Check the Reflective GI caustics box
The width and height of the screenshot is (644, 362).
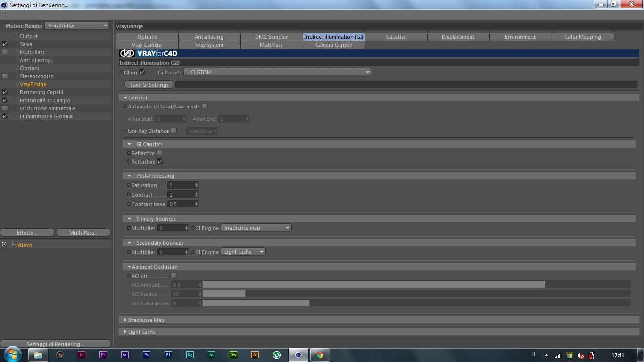pos(160,153)
